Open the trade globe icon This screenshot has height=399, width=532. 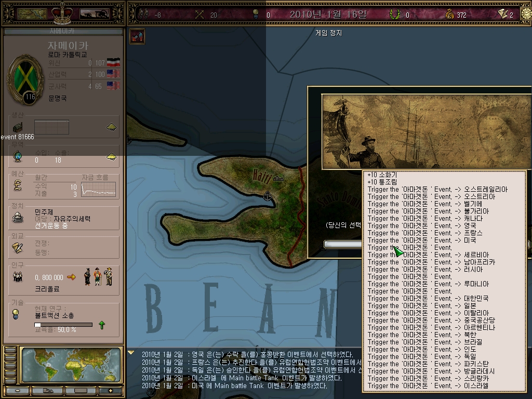[x=18, y=156]
